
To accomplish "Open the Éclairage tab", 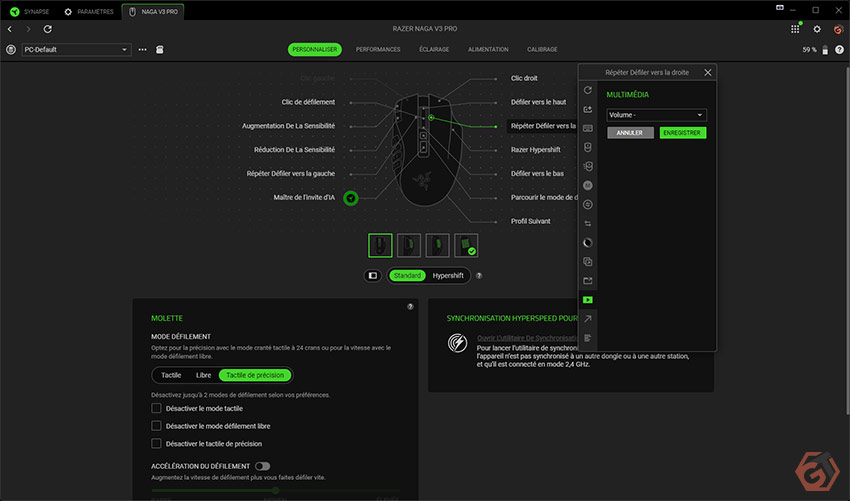I will pyautogui.click(x=434, y=49).
